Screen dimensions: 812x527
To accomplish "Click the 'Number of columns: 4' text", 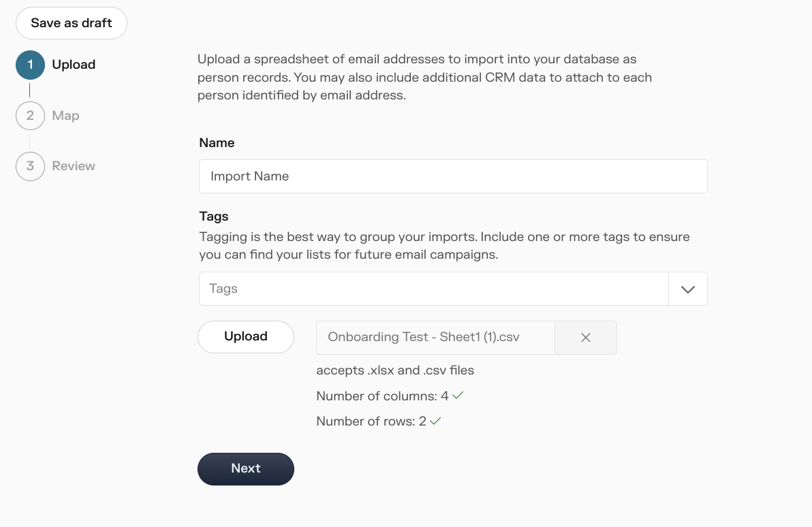I will (x=383, y=396).
